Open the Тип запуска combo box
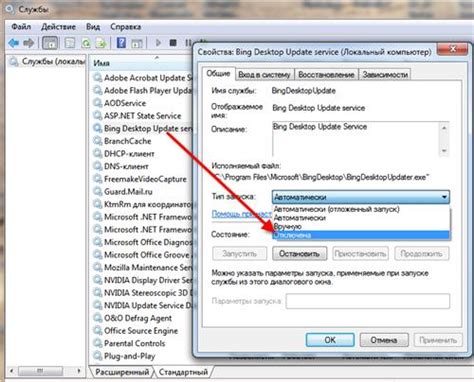This screenshot has height=382, width=474. [x=361, y=197]
